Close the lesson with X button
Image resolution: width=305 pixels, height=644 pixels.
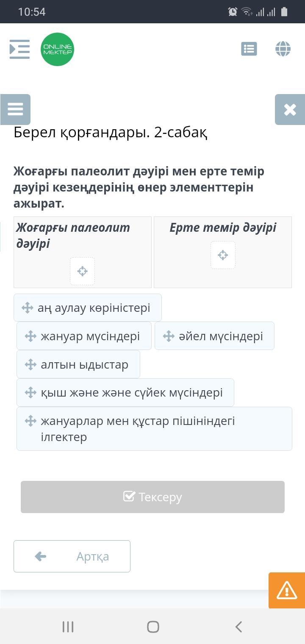click(290, 109)
